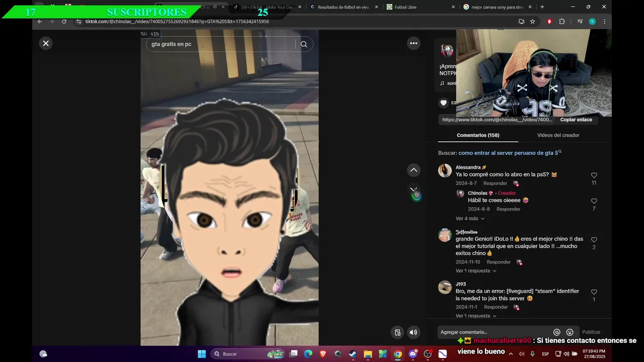Open Chrome profile avatar 'Y'
Screen dimensions: 644x362
(x=592, y=22)
